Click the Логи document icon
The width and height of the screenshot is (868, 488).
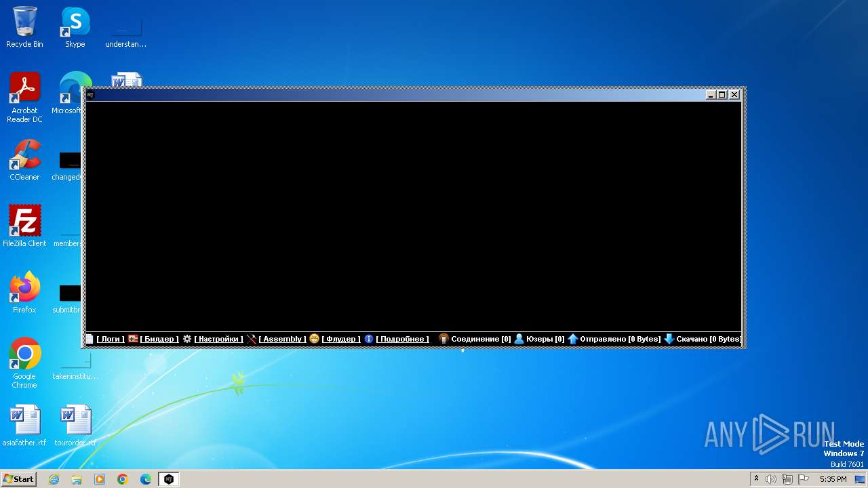tap(90, 339)
